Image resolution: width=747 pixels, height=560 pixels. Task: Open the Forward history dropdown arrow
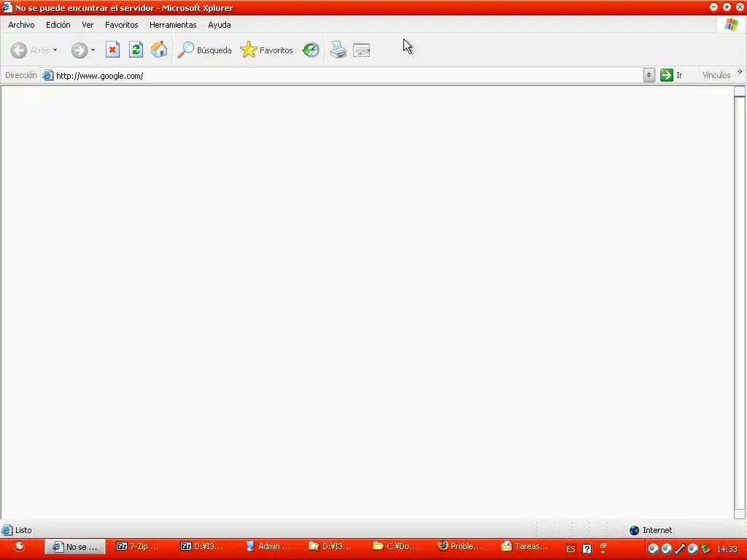click(x=93, y=50)
